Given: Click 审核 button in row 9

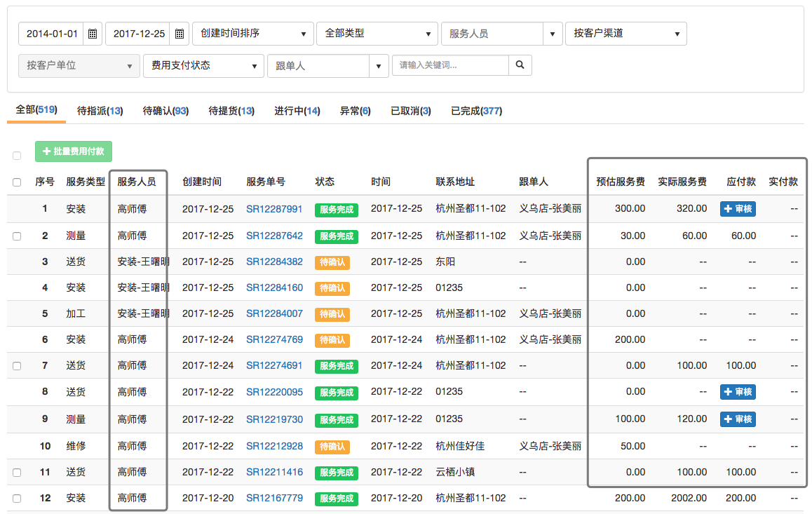Looking at the screenshot, I should [738, 419].
